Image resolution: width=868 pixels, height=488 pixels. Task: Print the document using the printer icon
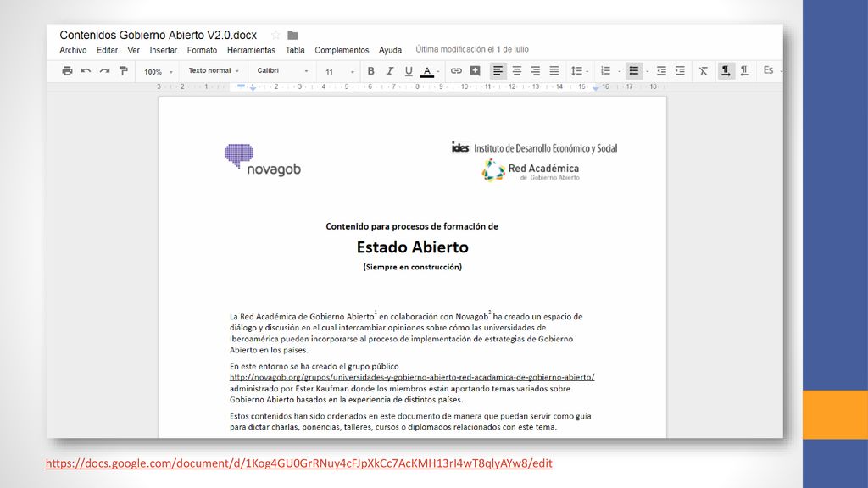tap(67, 71)
